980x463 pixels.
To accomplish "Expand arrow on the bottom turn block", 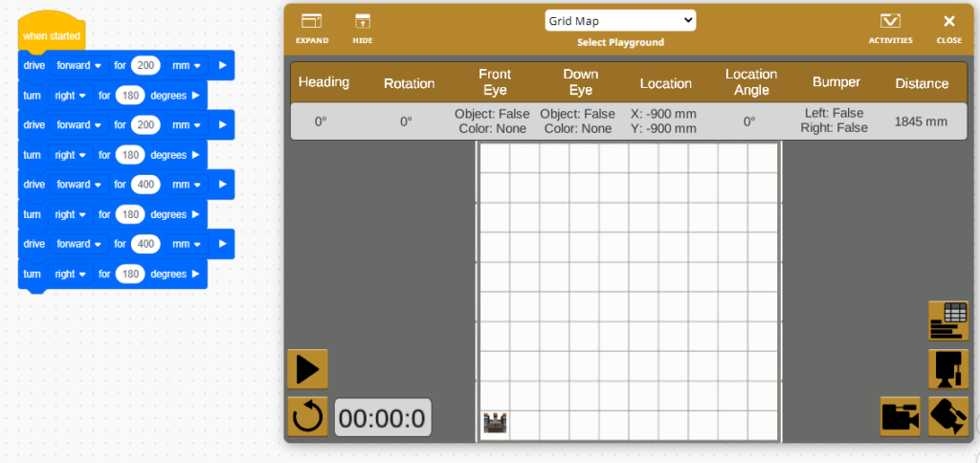I will [x=195, y=275].
